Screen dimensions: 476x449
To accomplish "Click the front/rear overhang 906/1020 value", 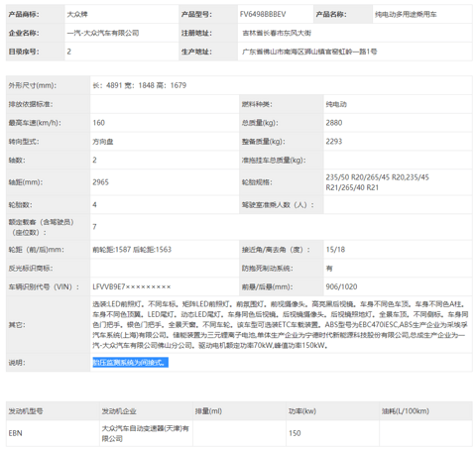I will pos(341,286).
